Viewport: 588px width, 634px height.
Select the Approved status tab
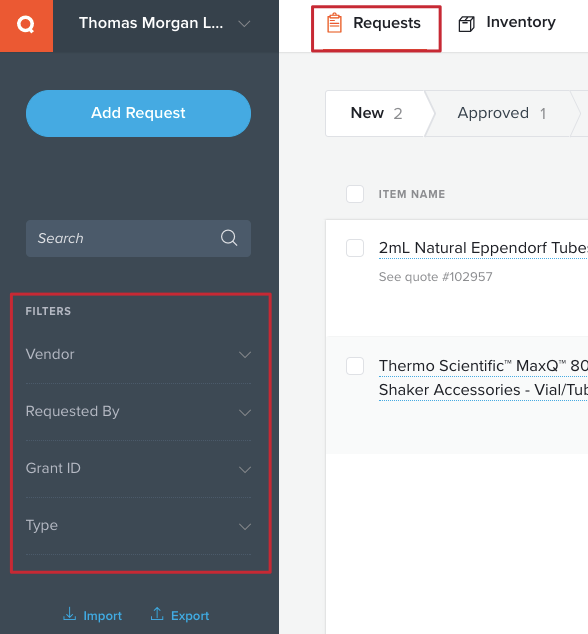pos(502,114)
